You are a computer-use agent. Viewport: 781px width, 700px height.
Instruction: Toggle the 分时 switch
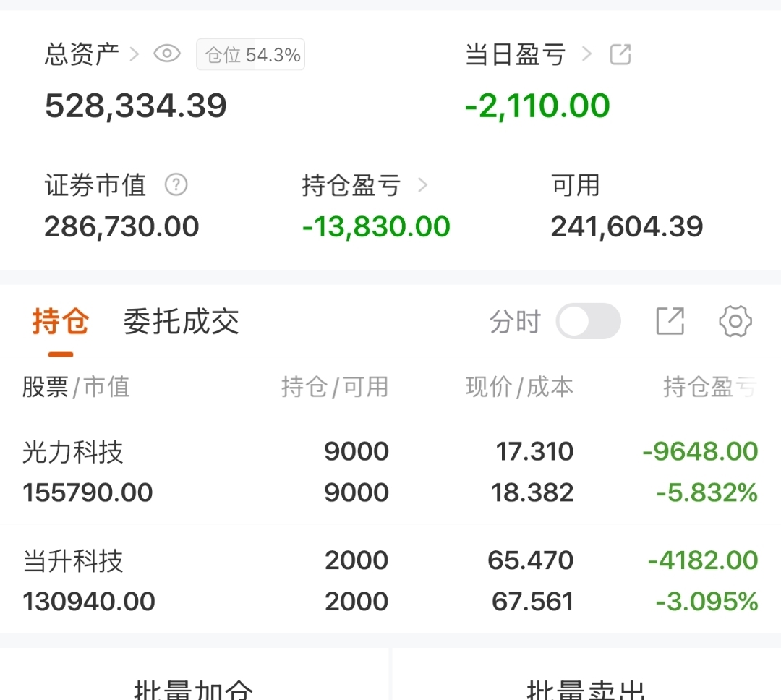pos(588,321)
